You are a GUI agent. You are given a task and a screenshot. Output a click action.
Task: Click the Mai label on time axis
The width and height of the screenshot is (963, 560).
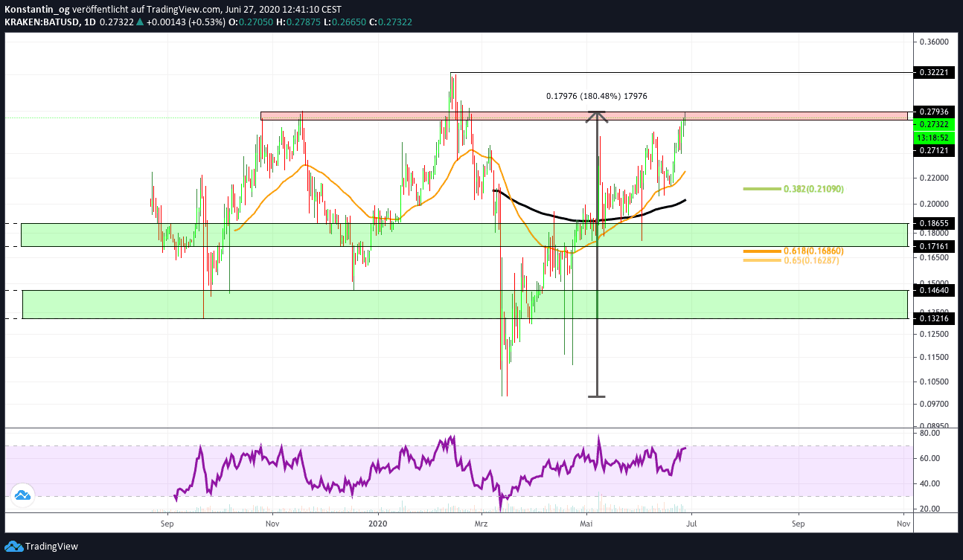click(587, 524)
